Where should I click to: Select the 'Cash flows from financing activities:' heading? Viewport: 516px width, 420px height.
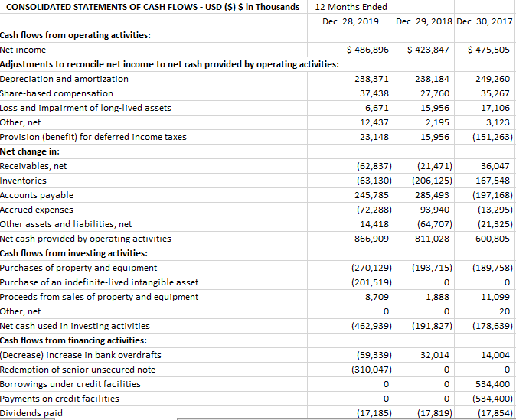click(73, 340)
